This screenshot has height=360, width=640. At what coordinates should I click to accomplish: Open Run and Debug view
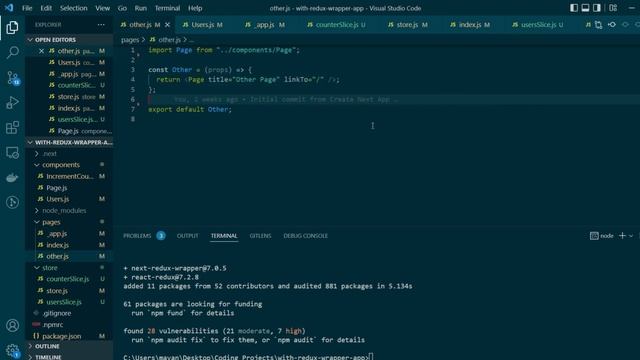click(12, 102)
